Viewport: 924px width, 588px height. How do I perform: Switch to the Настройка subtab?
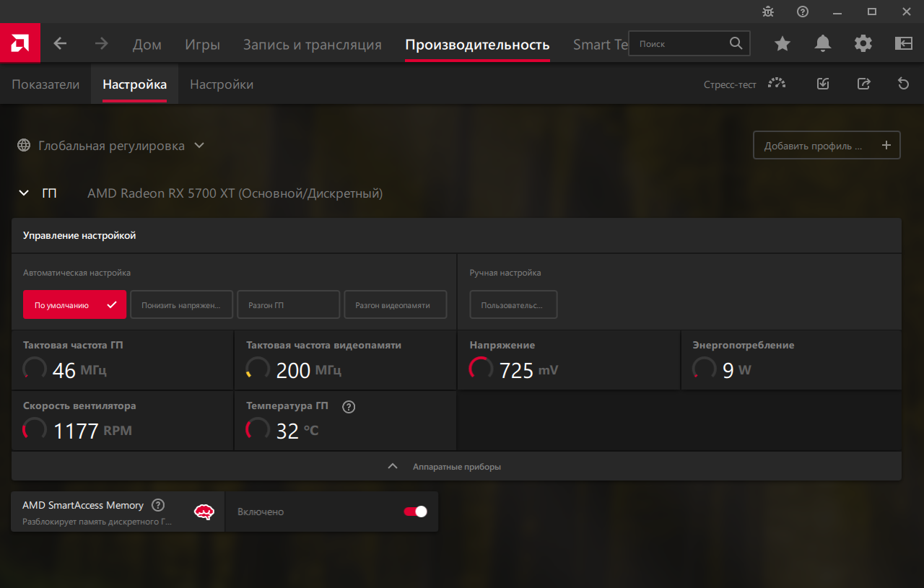tap(135, 84)
